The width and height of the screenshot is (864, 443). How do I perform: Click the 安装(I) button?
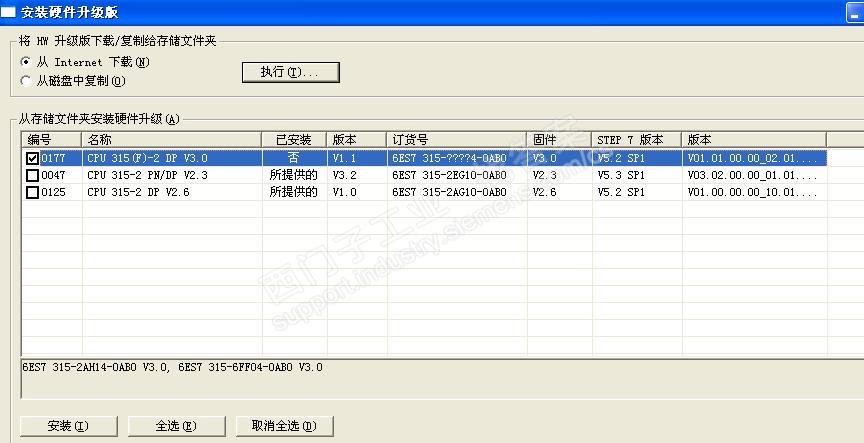coord(68,426)
